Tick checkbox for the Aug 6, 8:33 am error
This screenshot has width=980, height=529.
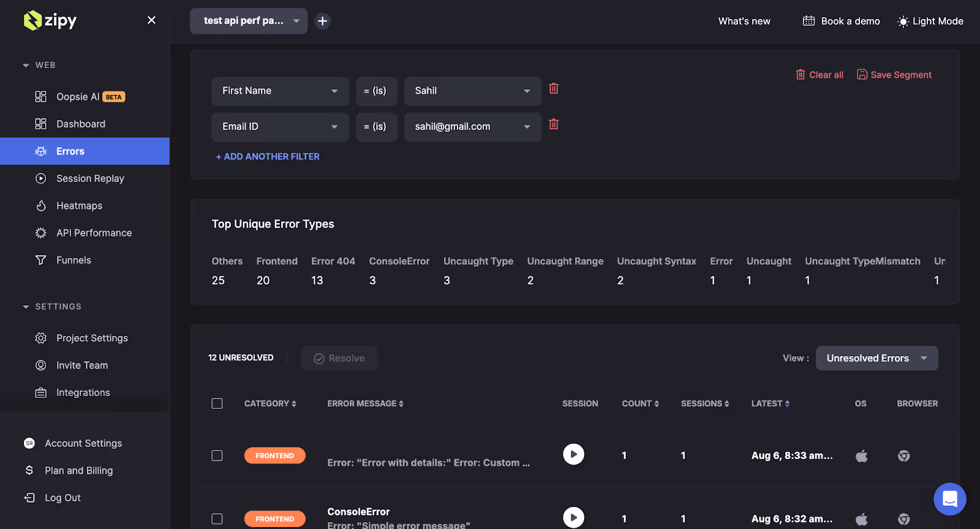217,455
